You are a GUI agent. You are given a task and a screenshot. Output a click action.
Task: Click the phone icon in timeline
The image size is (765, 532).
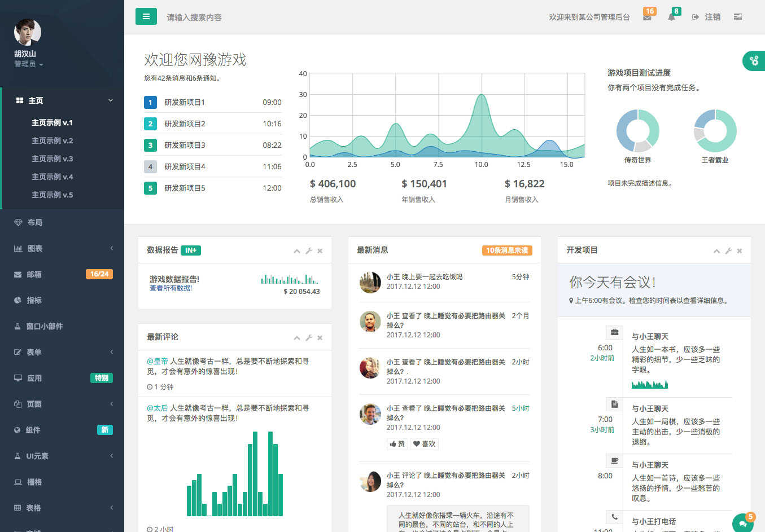tap(614, 517)
